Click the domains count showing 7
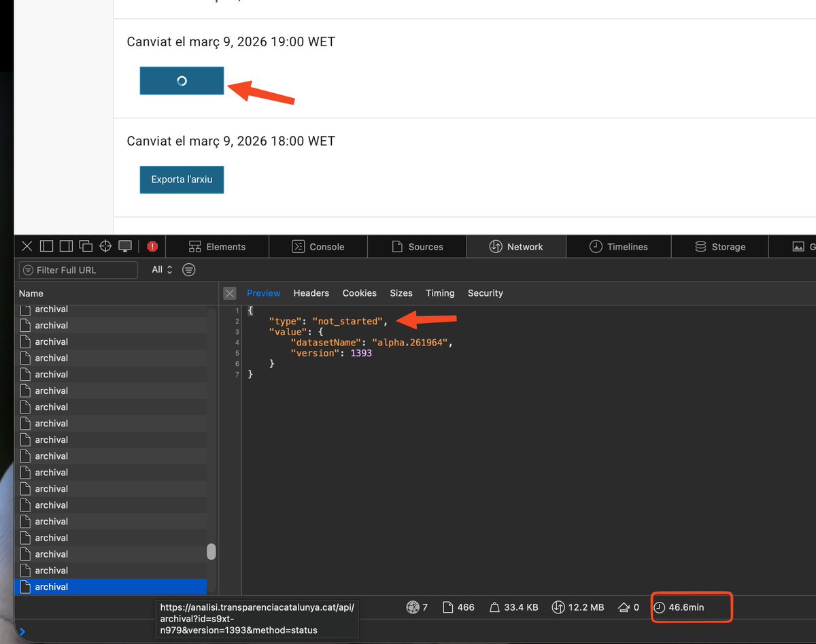 click(x=417, y=607)
